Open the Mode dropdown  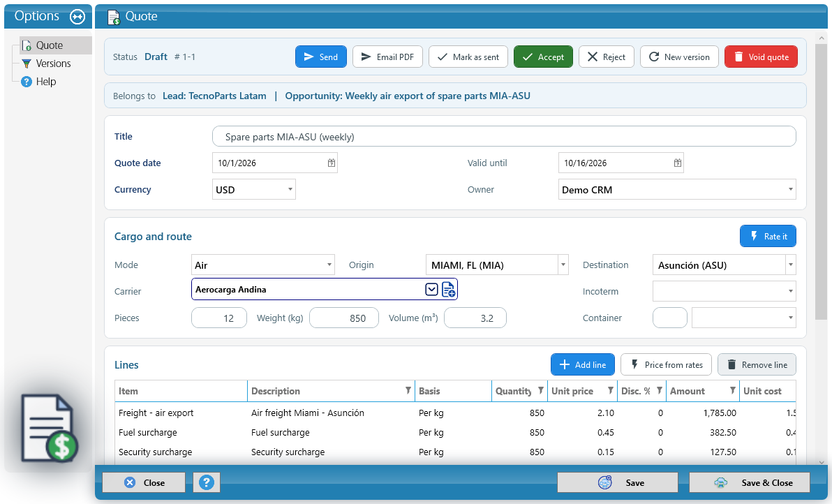point(329,265)
